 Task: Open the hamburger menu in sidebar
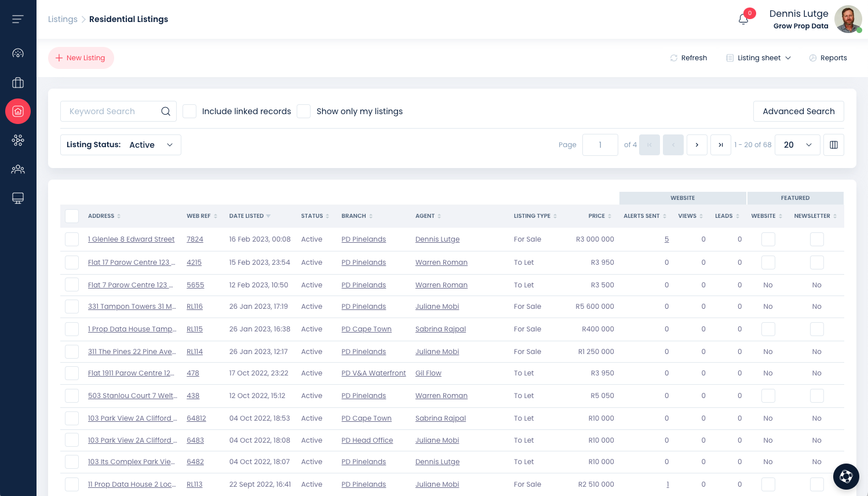pyautogui.click(x=18, y=19)
